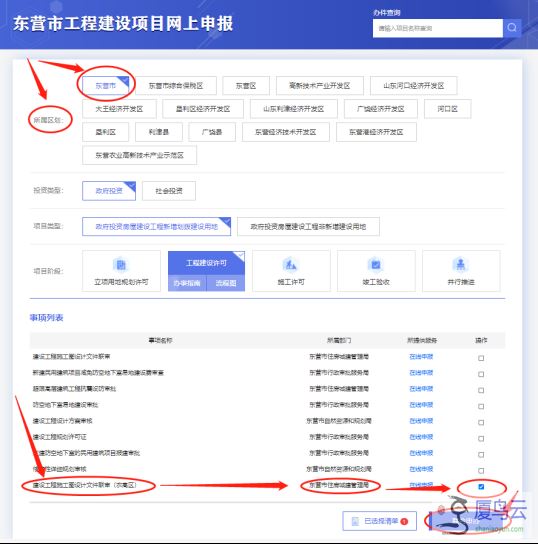Click the search magnifier icon button
The width and height of the screenshot is (538, 544).
[x=512, y=28]
